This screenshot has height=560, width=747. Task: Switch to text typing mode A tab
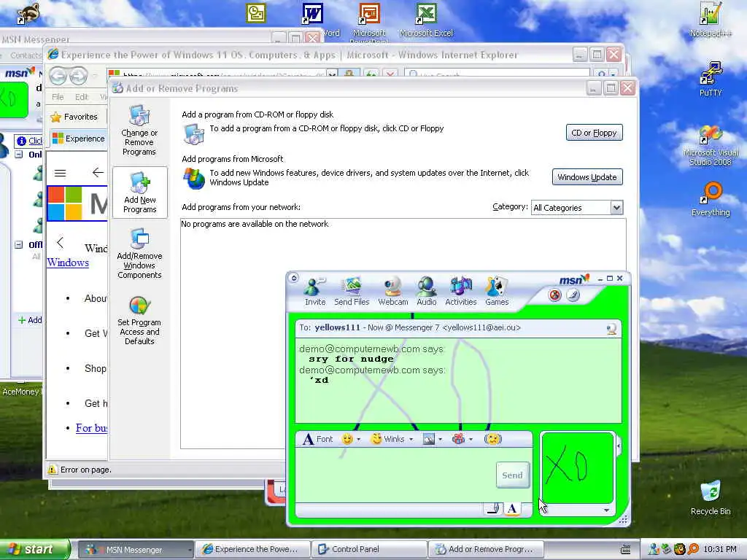(x=512, y=509)
